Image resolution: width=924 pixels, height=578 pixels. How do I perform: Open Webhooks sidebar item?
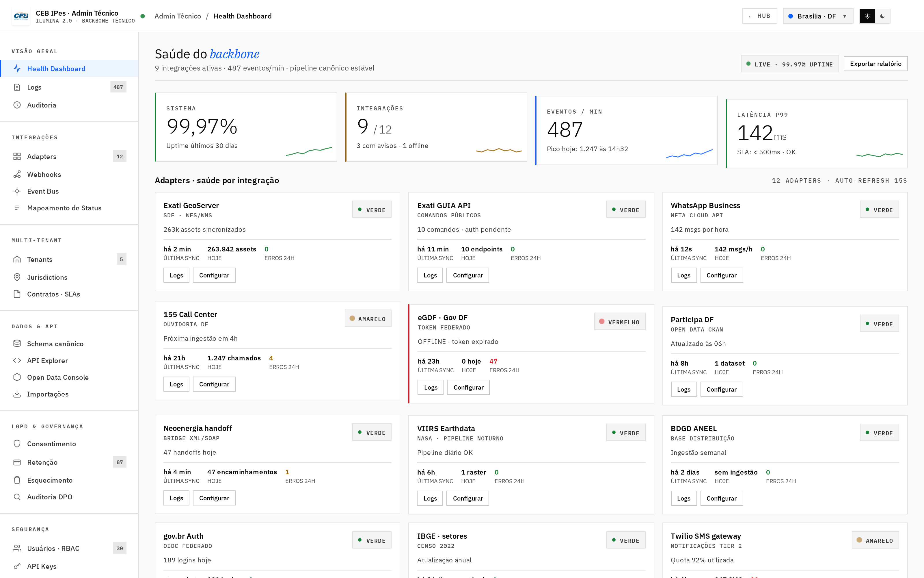[x=69, y=174]
